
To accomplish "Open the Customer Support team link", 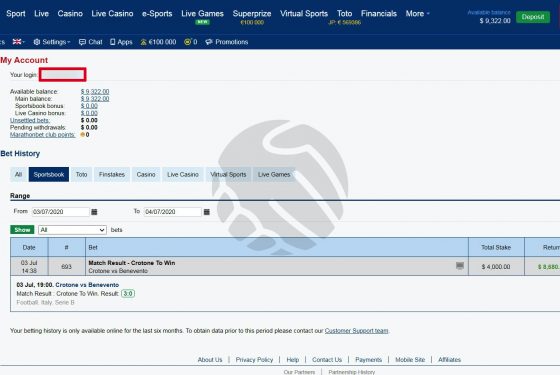I will pyautogui.click(x=356, y=331).
